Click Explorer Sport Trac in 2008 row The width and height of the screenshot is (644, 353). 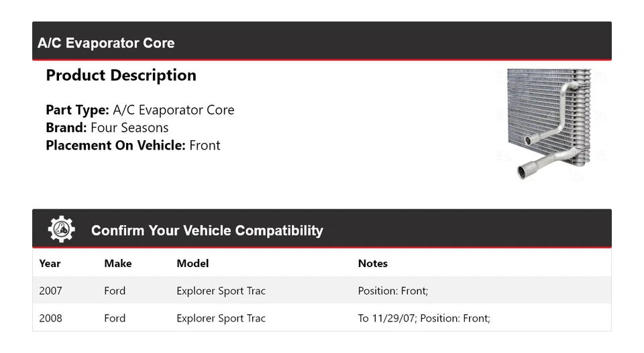221,318
